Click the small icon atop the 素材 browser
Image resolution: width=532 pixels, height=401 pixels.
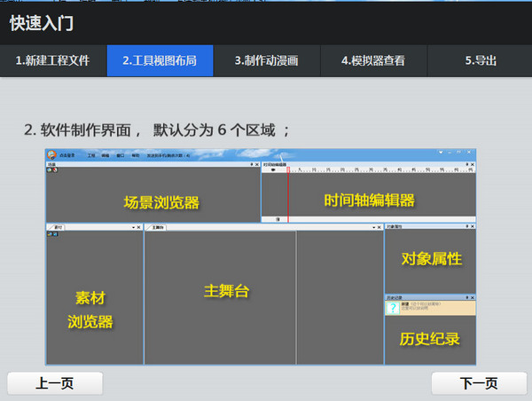51,234
